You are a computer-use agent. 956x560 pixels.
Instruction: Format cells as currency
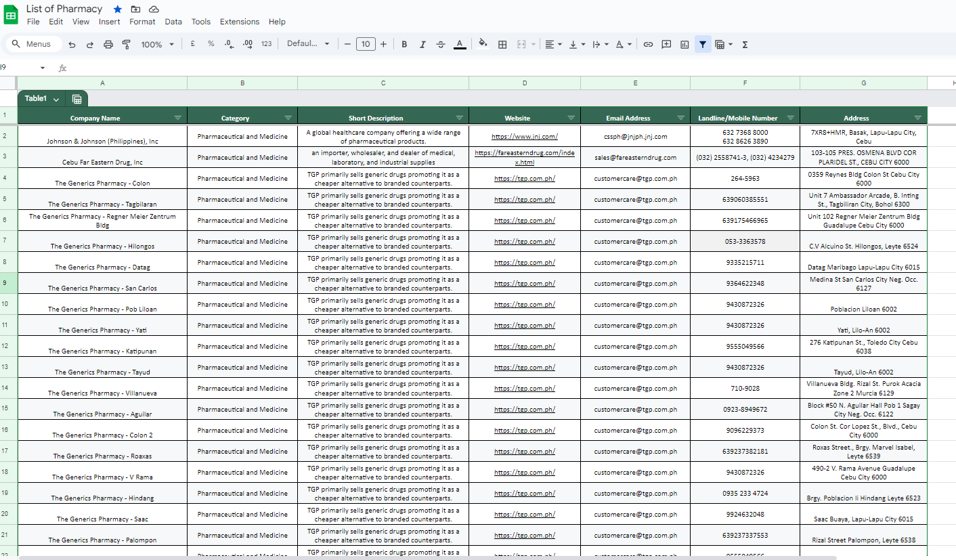point(193,44)
